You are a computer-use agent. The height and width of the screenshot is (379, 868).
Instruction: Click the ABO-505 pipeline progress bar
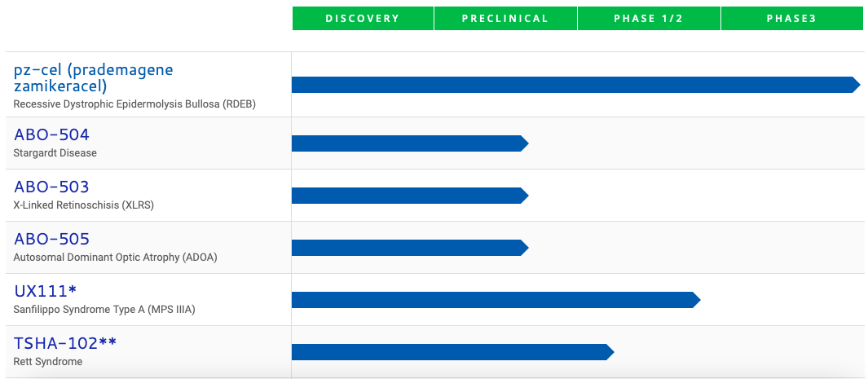click(x=409, y=248)
